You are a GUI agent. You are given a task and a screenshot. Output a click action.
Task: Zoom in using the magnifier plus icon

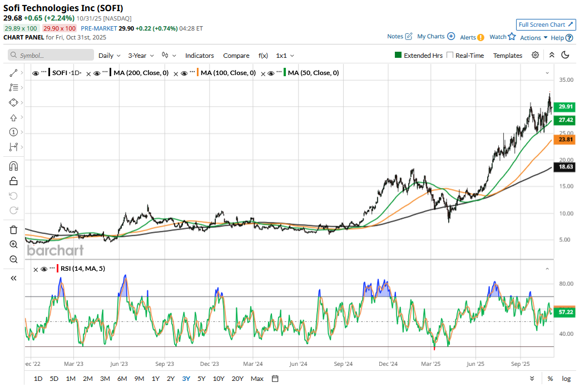tap(13, 244)
